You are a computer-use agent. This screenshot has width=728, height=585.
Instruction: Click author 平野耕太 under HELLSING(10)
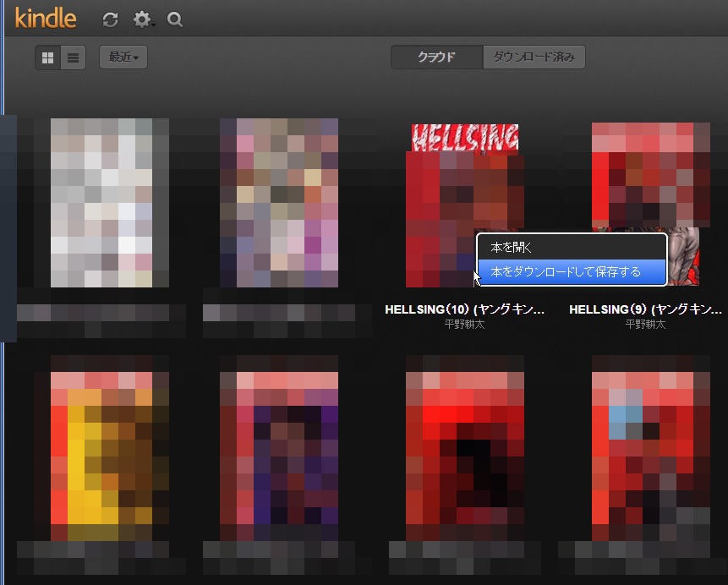[464, 325]
